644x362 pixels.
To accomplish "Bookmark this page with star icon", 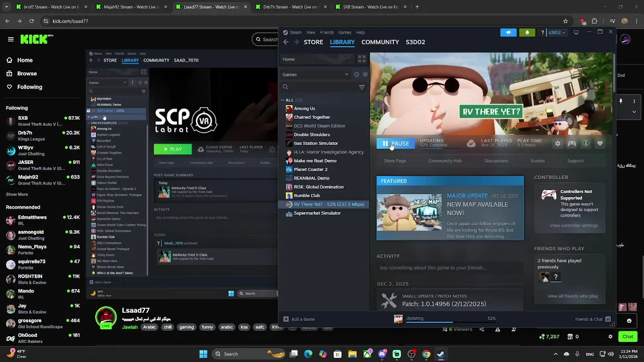I will [566, 21].
